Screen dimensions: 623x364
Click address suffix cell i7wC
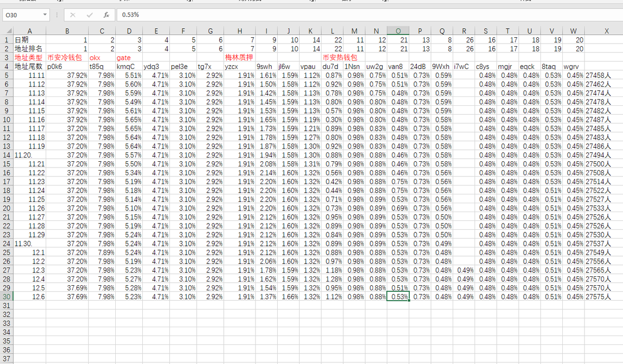click(464, 66)
